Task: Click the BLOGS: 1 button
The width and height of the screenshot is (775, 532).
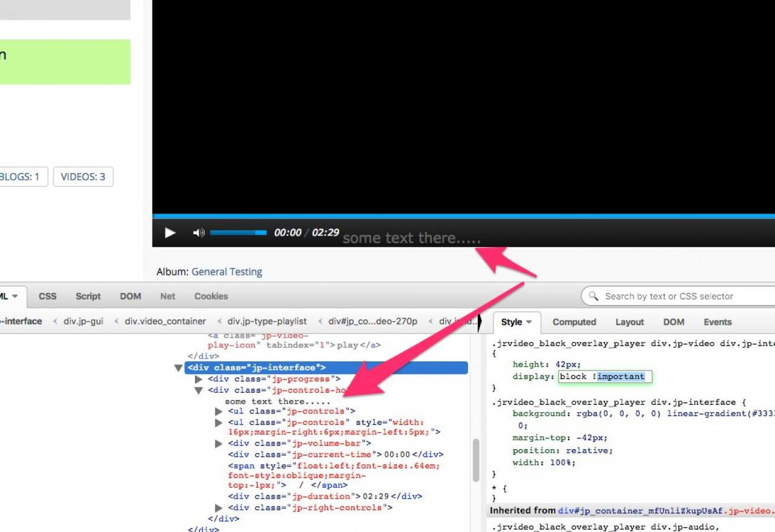Action: tap(19, 177)
